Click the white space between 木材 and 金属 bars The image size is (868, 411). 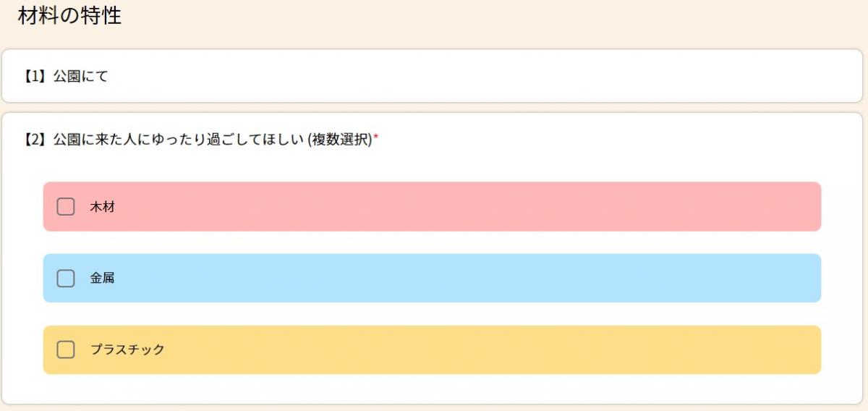432,242
